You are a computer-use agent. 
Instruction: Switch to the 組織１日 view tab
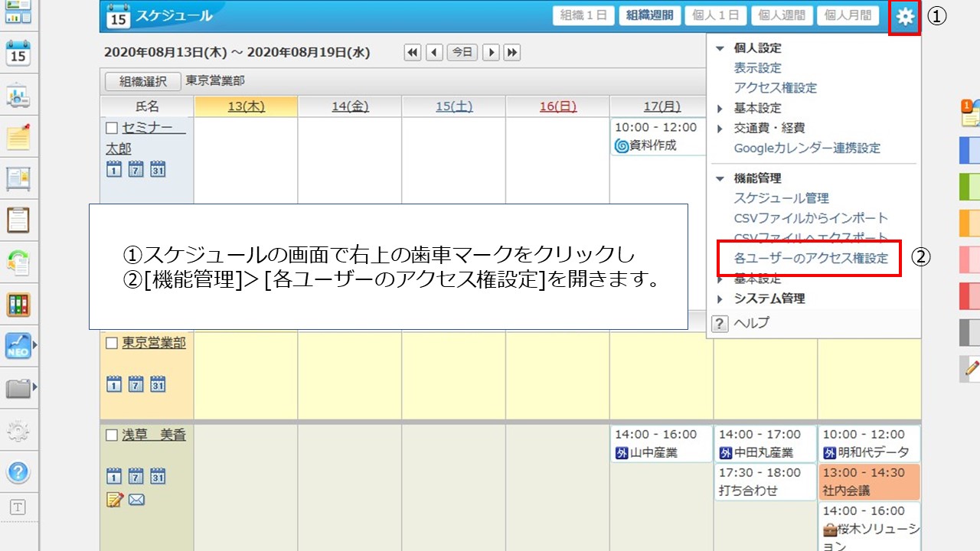583,15
